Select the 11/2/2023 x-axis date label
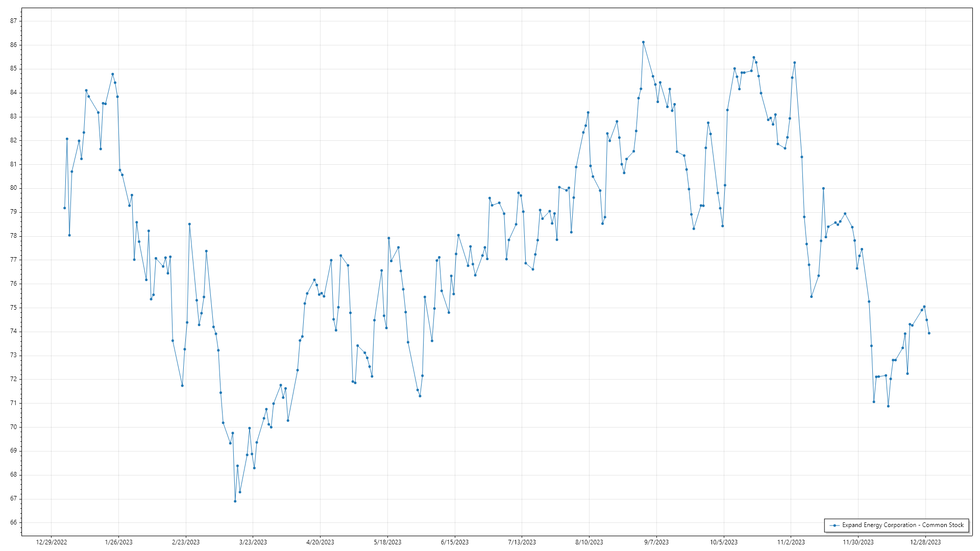Viewport: 980px width, 551px height. click(x=791, y=542)
